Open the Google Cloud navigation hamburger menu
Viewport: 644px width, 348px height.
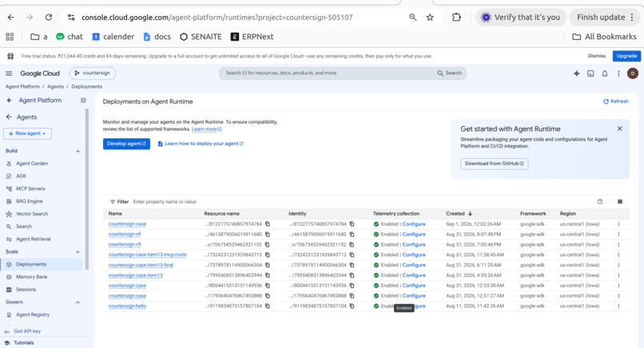(9, 73)
